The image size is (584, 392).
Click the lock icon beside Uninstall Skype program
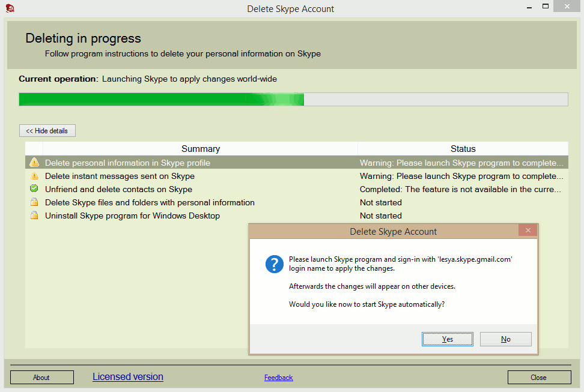pyautogui.click(x=34, y=215)
